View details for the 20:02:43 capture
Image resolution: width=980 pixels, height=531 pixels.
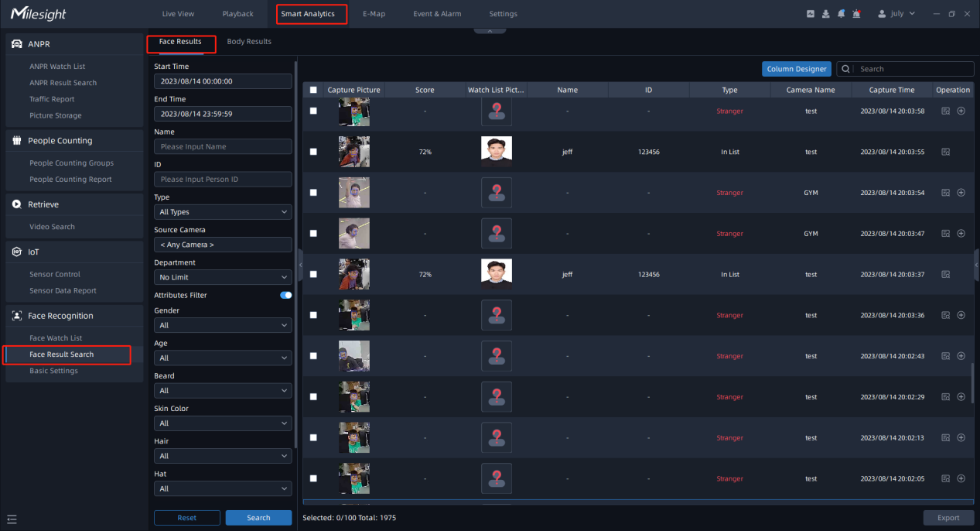[945, 356]
